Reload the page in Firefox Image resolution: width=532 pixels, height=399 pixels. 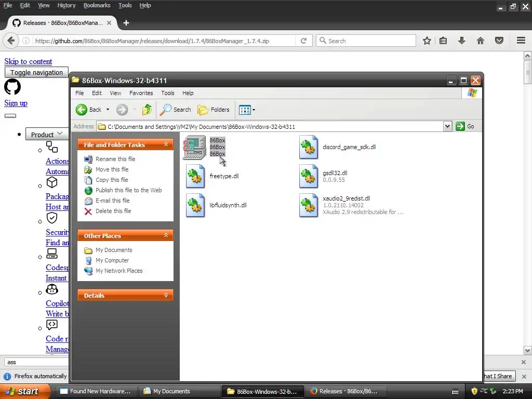(303, 41)
